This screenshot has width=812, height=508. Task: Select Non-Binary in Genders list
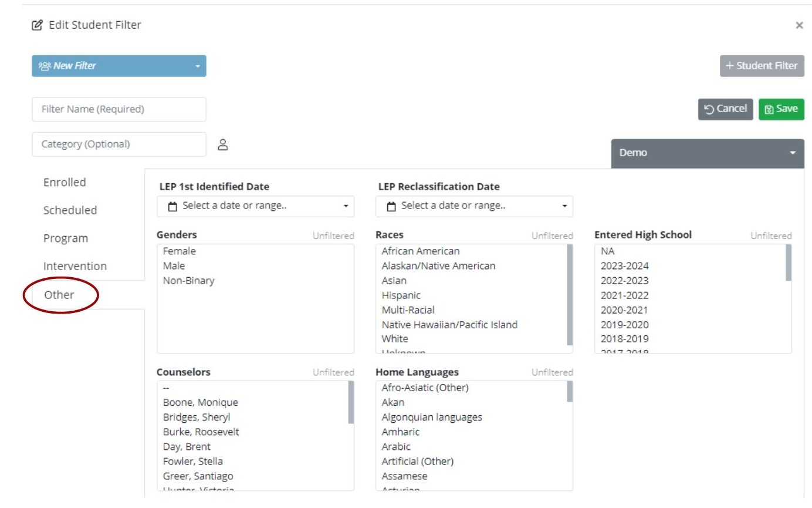(188, 281)
